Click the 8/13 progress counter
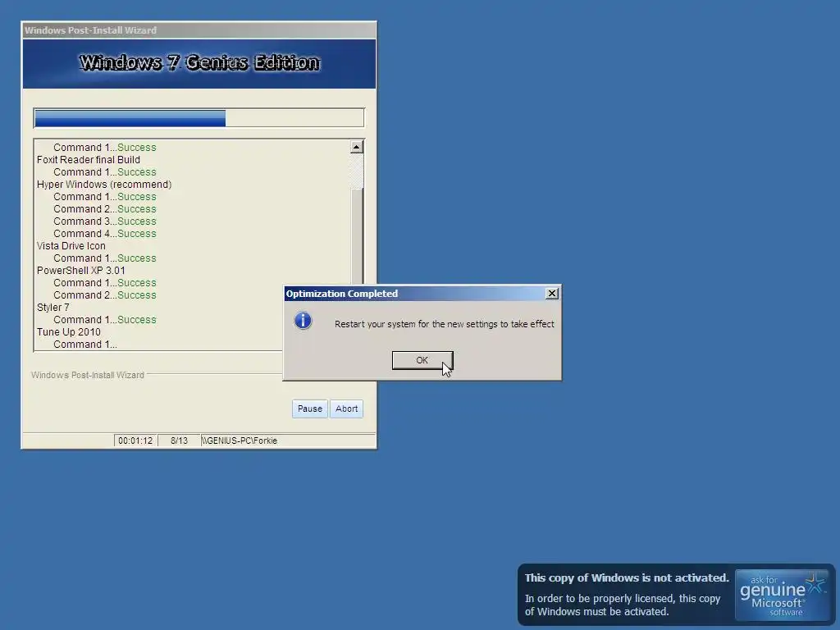 point(179,441)
